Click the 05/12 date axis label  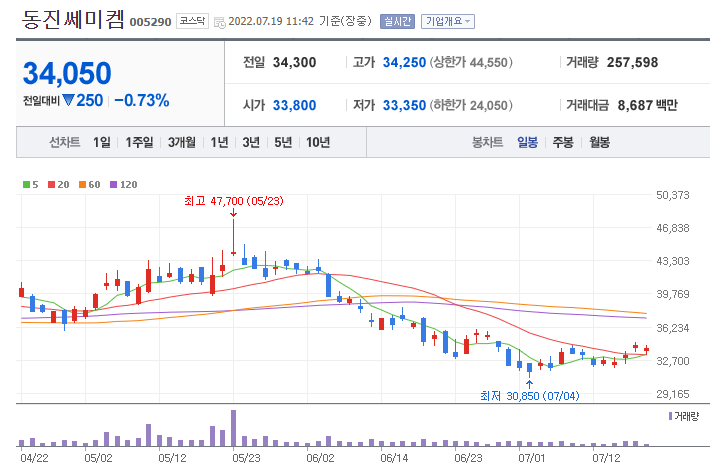tap(172, 458)
